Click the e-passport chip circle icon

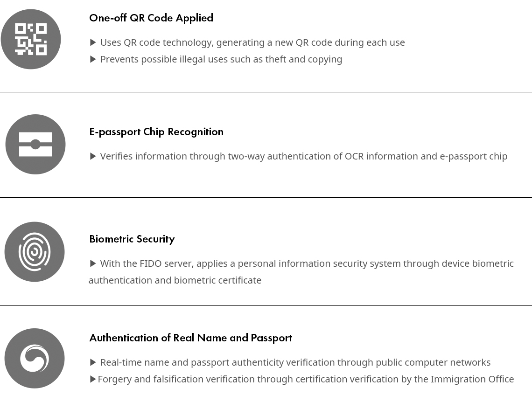coord(35,144)
